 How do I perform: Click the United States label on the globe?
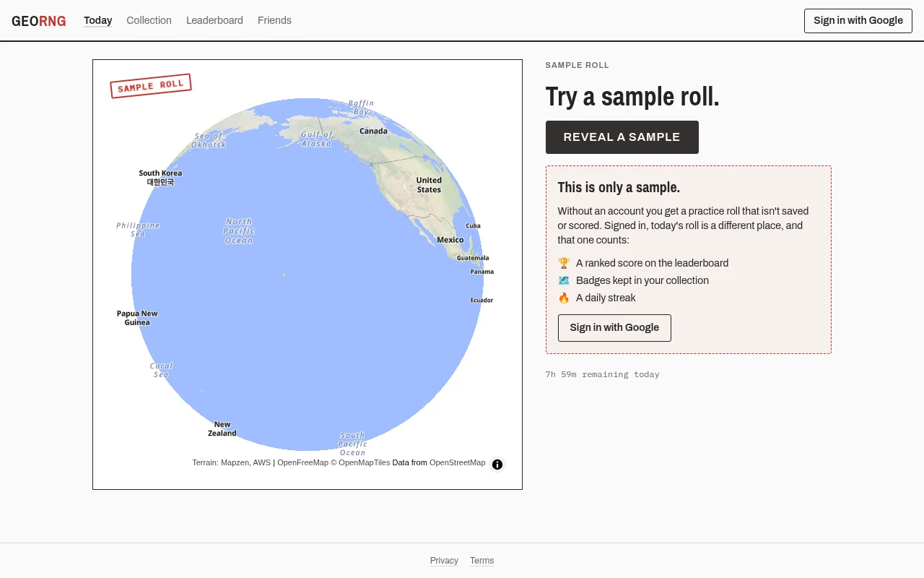(x=429, y=185)
